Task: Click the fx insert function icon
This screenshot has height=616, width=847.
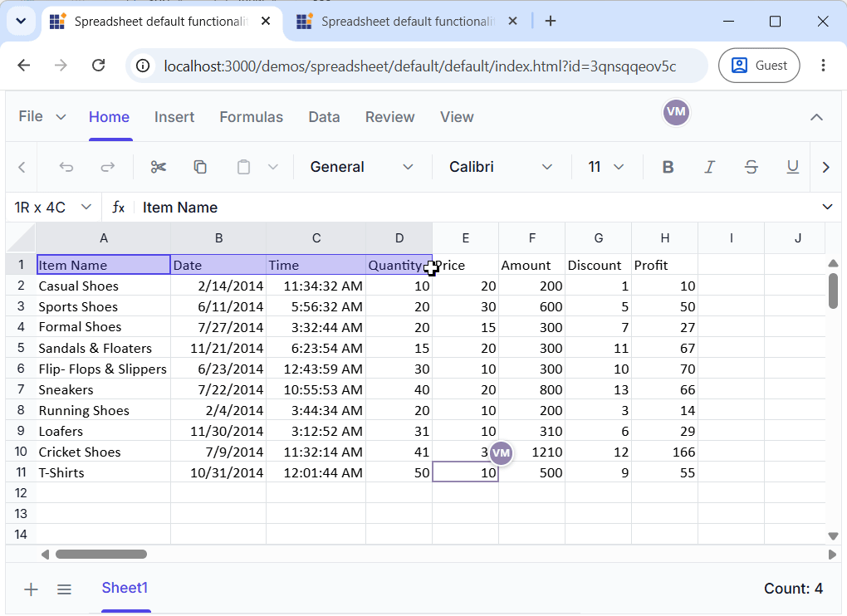Action: (118, 208)
